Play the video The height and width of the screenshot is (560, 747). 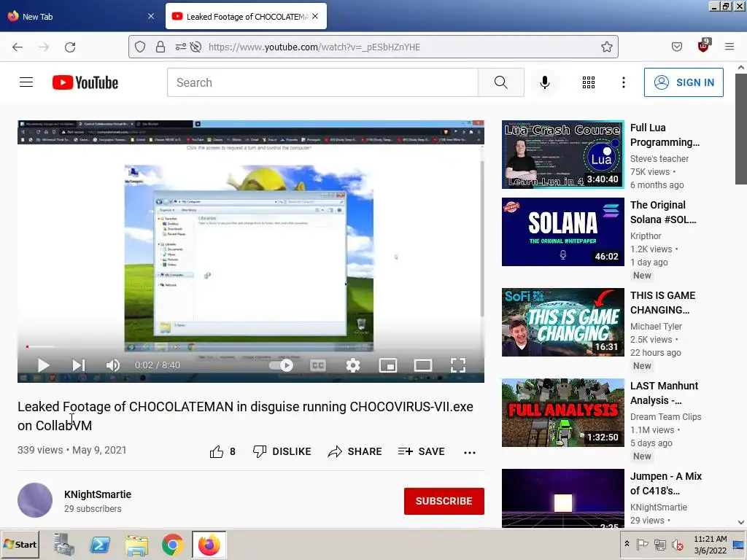(x=43, y=365)
